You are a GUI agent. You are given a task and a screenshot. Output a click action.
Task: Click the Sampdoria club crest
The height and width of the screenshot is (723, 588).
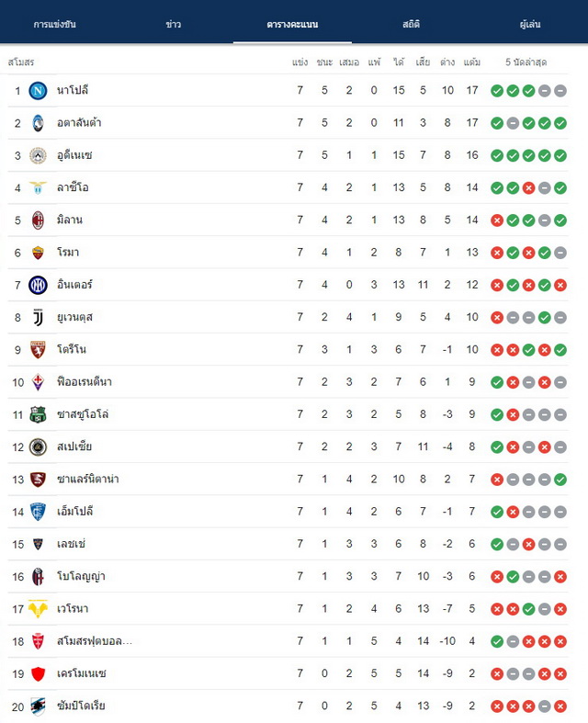38,706
